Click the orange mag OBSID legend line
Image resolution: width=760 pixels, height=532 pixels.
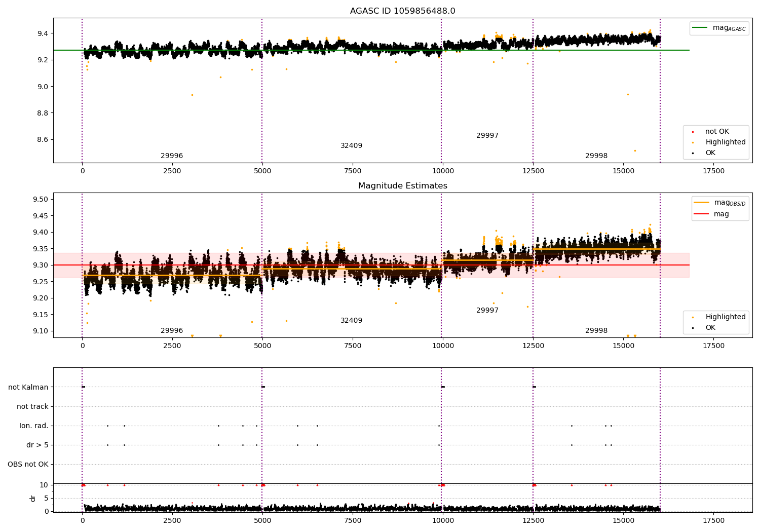pyautogui.click(x=701, y=202)
